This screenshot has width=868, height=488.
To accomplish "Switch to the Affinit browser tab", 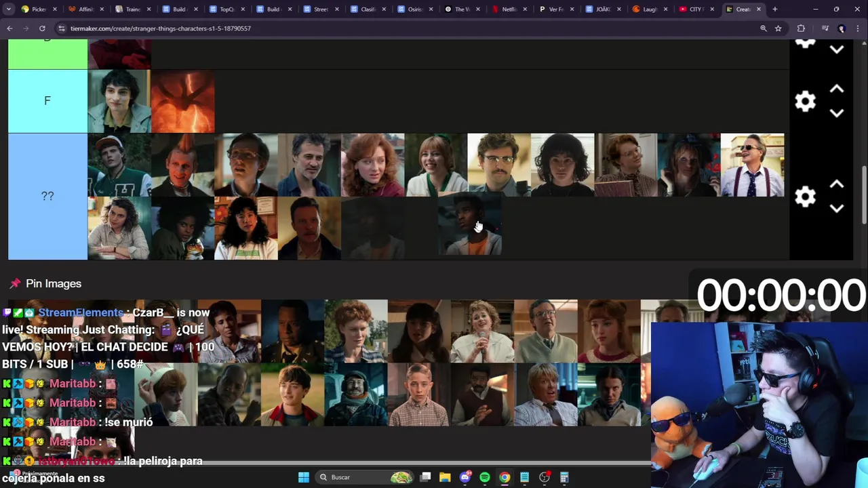I will (85, 9).
